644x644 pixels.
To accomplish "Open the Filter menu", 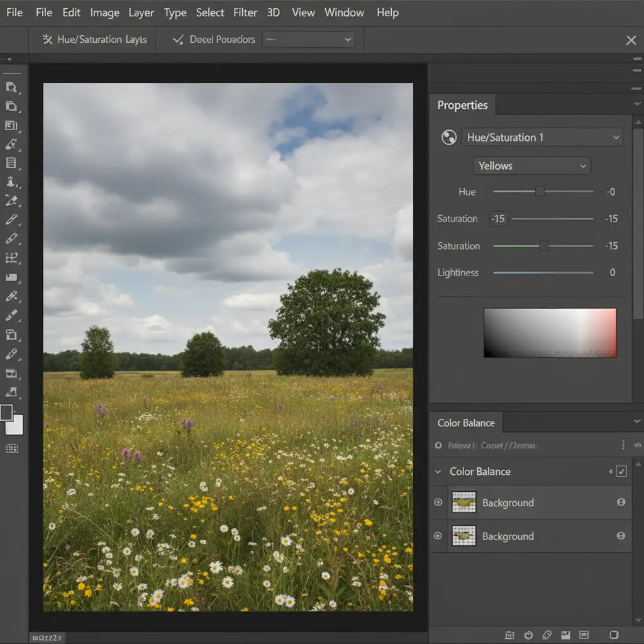I will [245, 13].
